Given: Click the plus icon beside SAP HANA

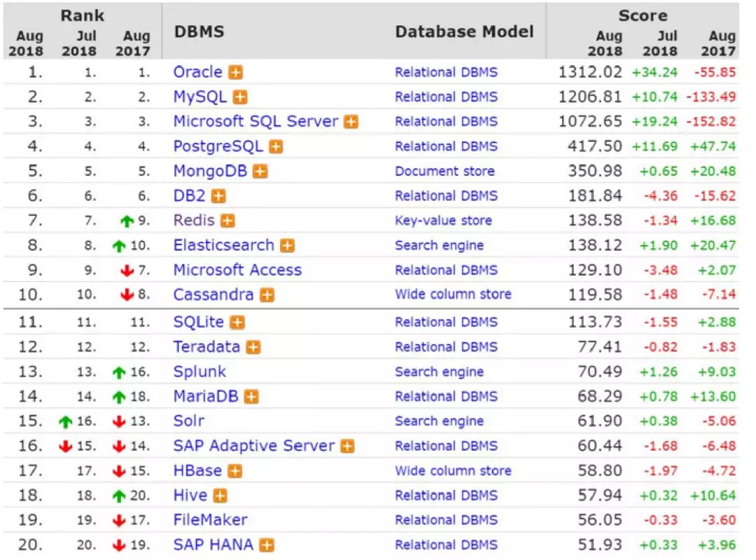Looking at the screenshot, I should point(266,545).
